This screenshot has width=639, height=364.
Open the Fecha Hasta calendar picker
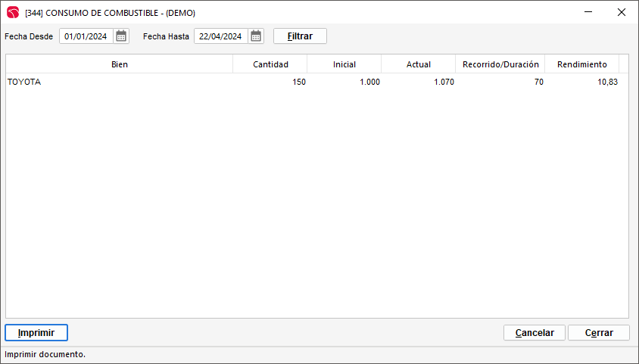coord(256,36)
